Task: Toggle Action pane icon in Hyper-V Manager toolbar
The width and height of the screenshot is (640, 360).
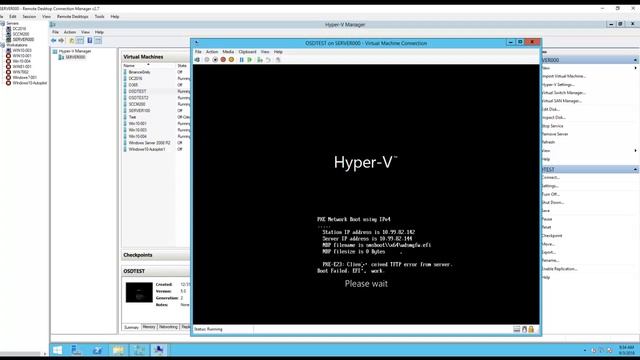Action: click(x=98, y=40)
